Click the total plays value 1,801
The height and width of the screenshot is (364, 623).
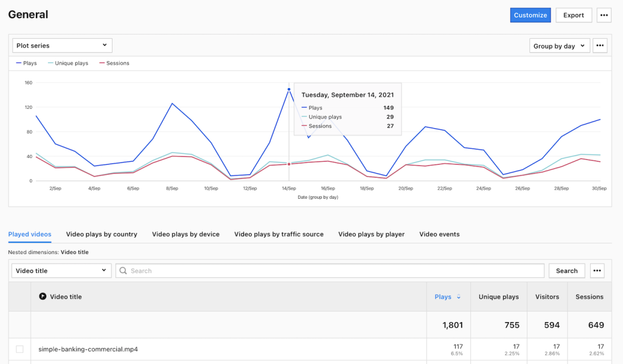(453, 325)
